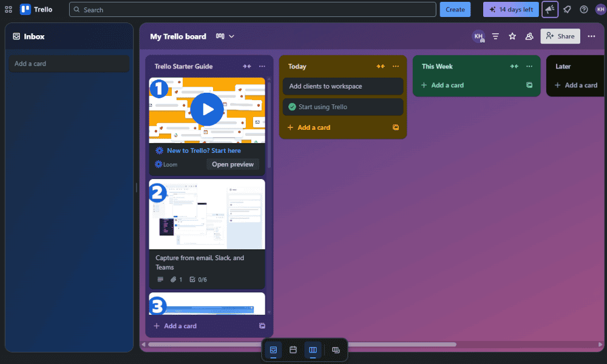Open the app switcher grid icon
This screenshot has width=607, height=364.
click(x=8, y=10)
